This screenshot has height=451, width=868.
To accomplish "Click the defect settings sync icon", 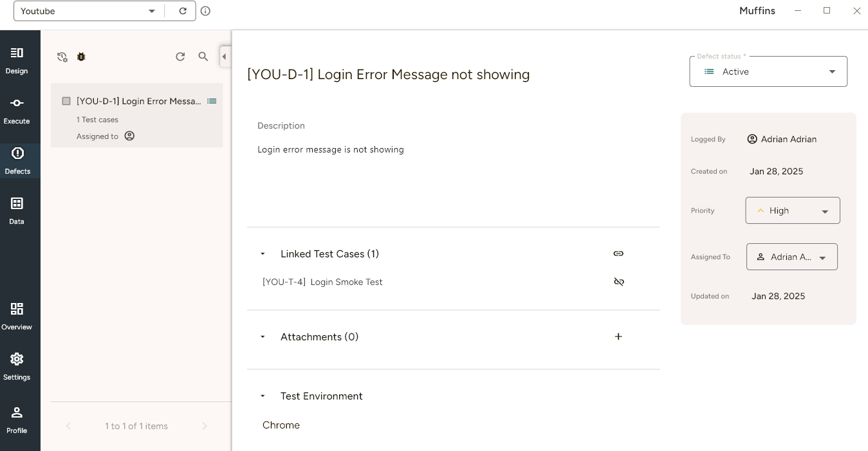I will [62, 57].
